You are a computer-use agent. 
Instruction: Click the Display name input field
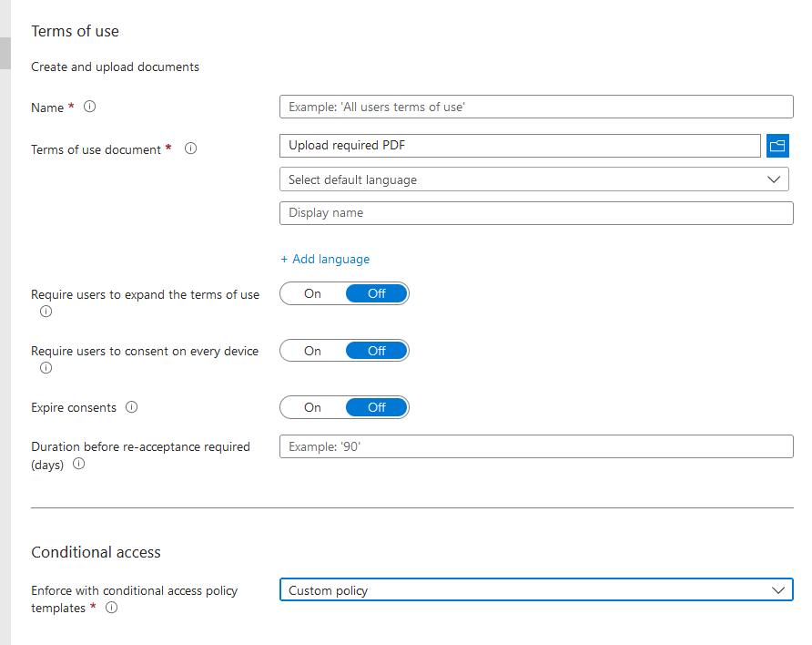[x=535, y=213]
